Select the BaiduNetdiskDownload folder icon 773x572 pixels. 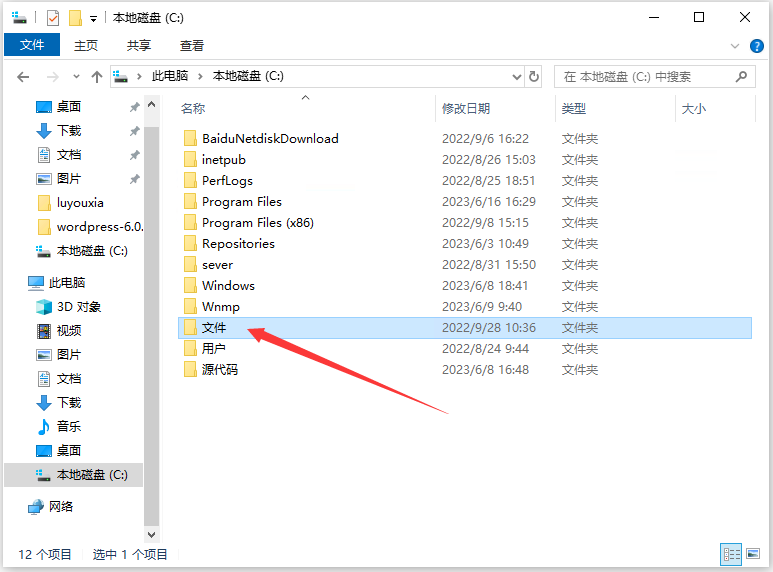coord(190,138)
